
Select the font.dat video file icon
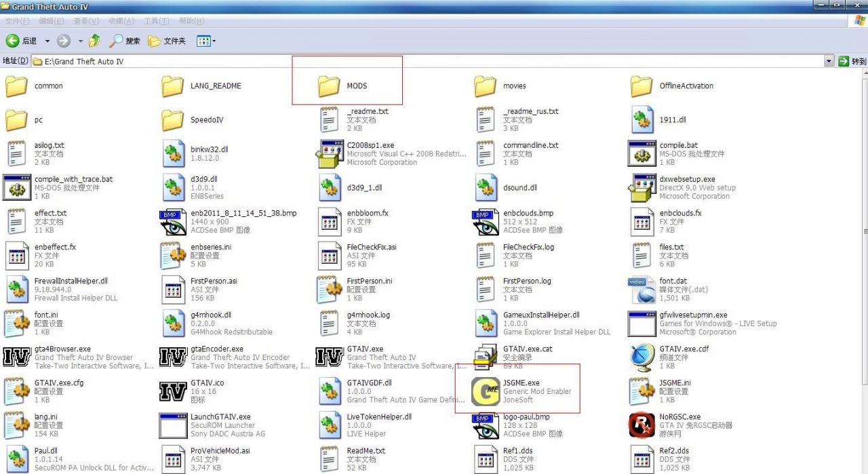642,290
